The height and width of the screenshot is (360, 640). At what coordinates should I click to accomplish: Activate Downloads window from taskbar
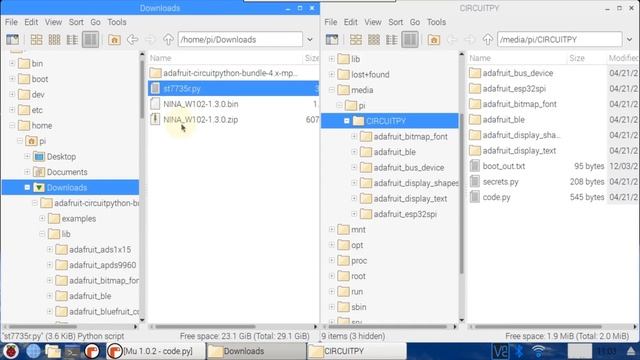[256, 351]
